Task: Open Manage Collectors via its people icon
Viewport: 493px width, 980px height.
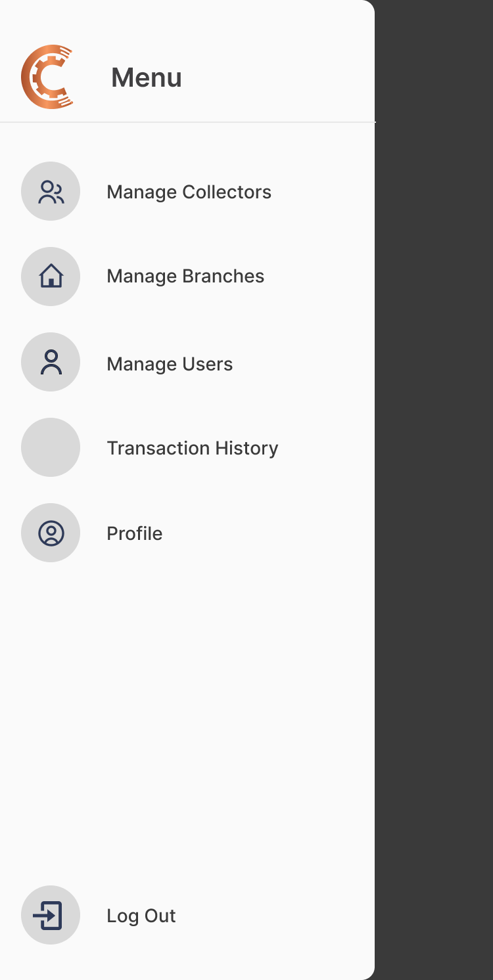Action: pos(51,191)
